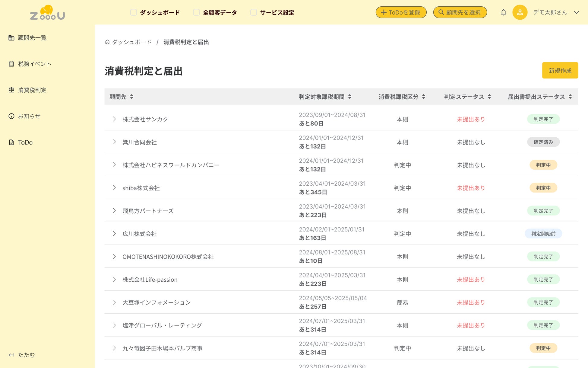Toggle the ダッシュボード checkbox

click(x=134, y=12)
